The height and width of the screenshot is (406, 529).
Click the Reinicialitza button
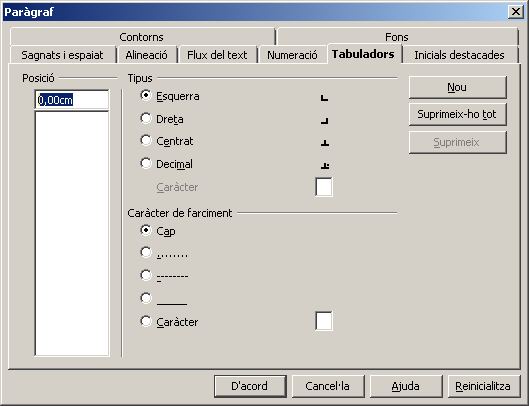pos(483,386)
